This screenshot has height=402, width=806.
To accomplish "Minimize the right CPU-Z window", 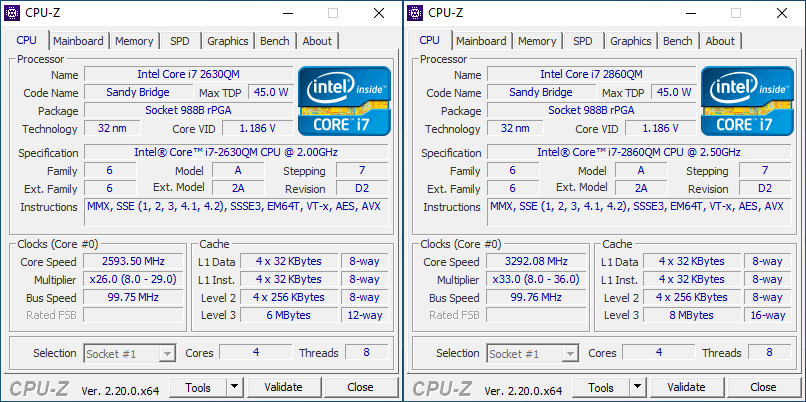I will click(x=690, y=13).
